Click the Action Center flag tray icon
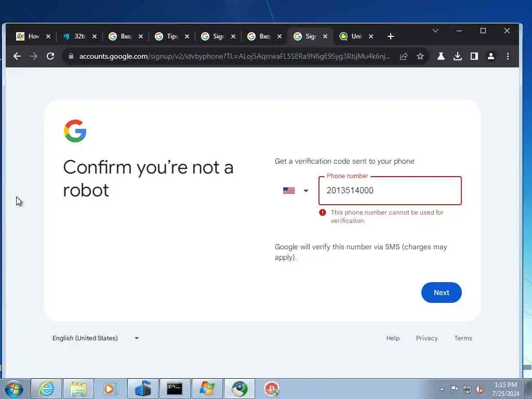532x399 pixels. (454, 389)
